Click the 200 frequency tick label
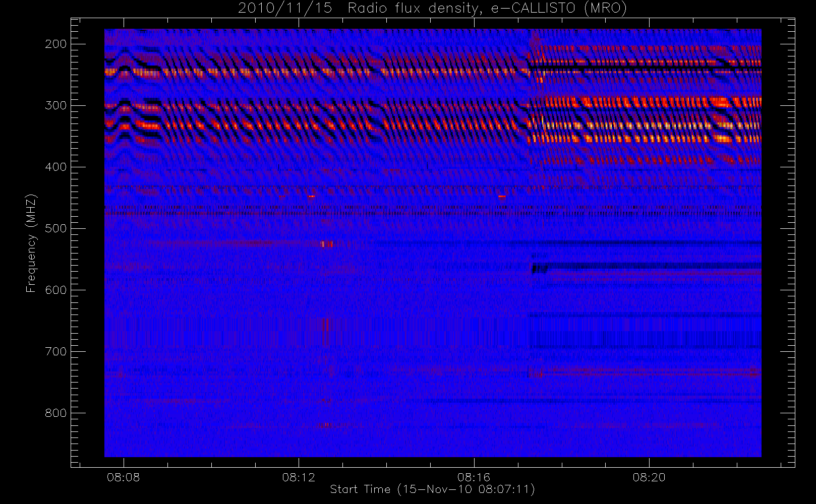Image resolution: width=816 pixels, height=504 pixels. click(56, 44)
